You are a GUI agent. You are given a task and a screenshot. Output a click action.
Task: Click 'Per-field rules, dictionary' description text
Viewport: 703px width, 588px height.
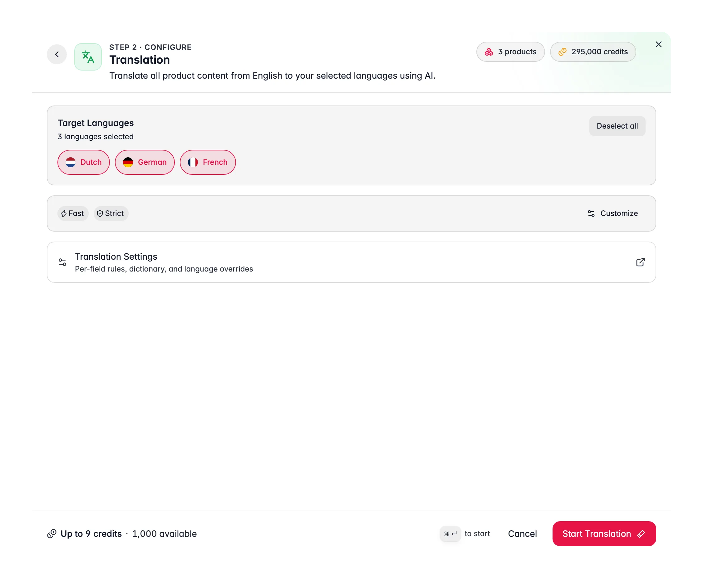pyautogui.click(x=164, y=269)
